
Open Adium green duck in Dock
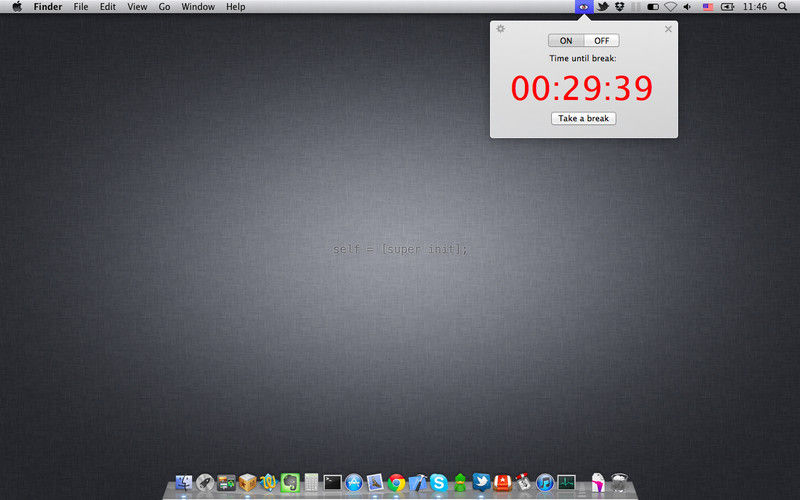(x=460, y=482)
